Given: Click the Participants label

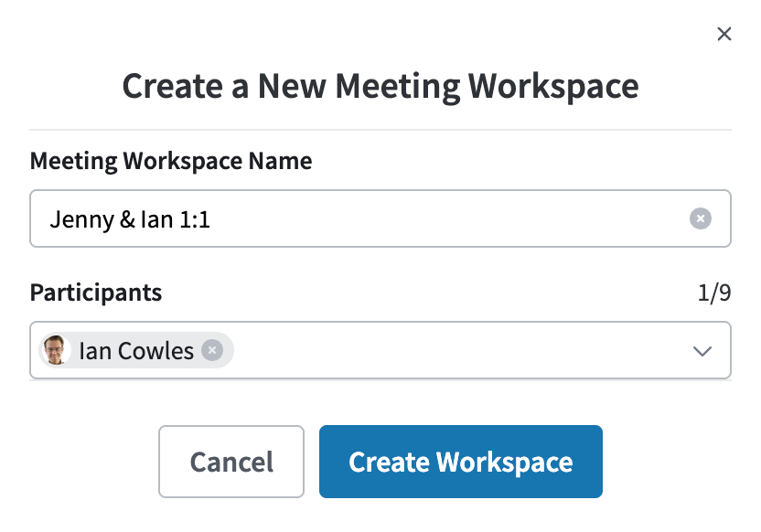Looking at the screenshot, I should coord(96,293).
